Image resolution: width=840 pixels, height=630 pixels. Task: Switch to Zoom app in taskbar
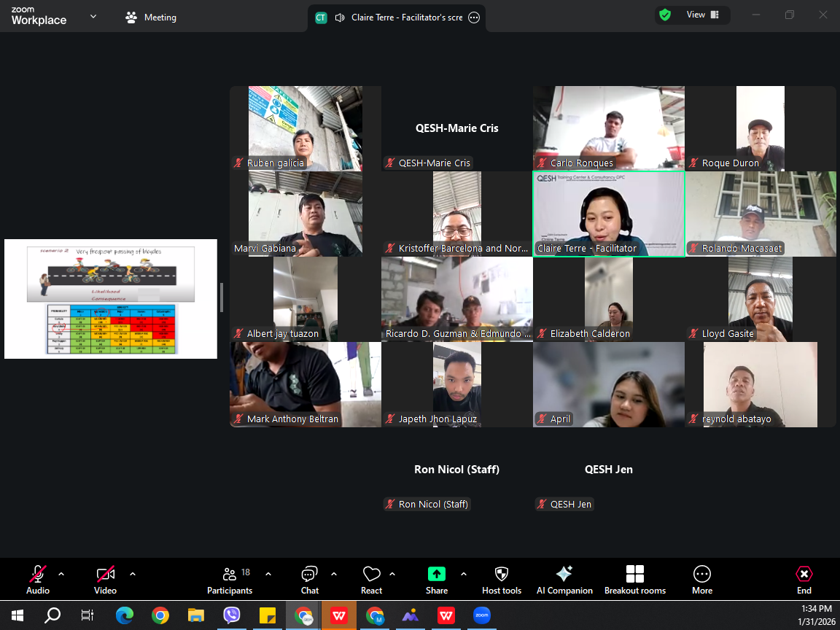point(481,615)
